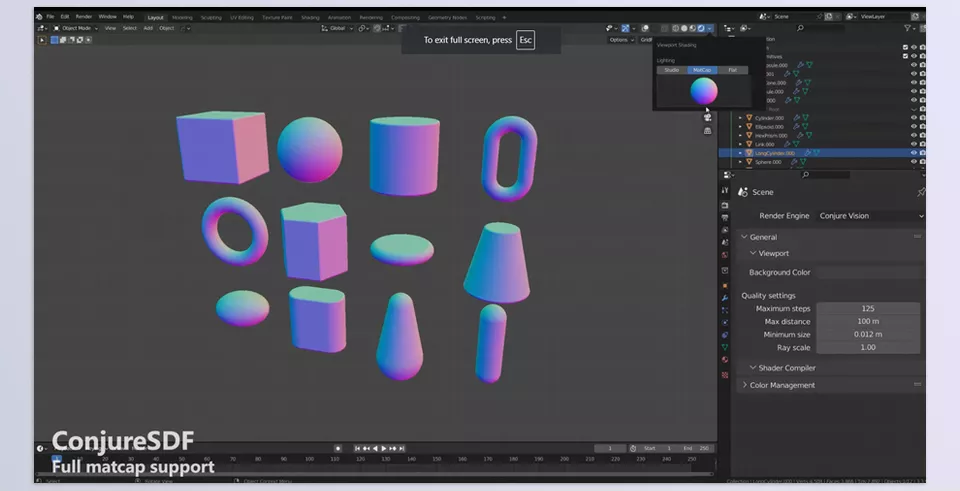Toggle the viewport overlays icon
This screenshot has height=491, width=960.
point(645,28)
